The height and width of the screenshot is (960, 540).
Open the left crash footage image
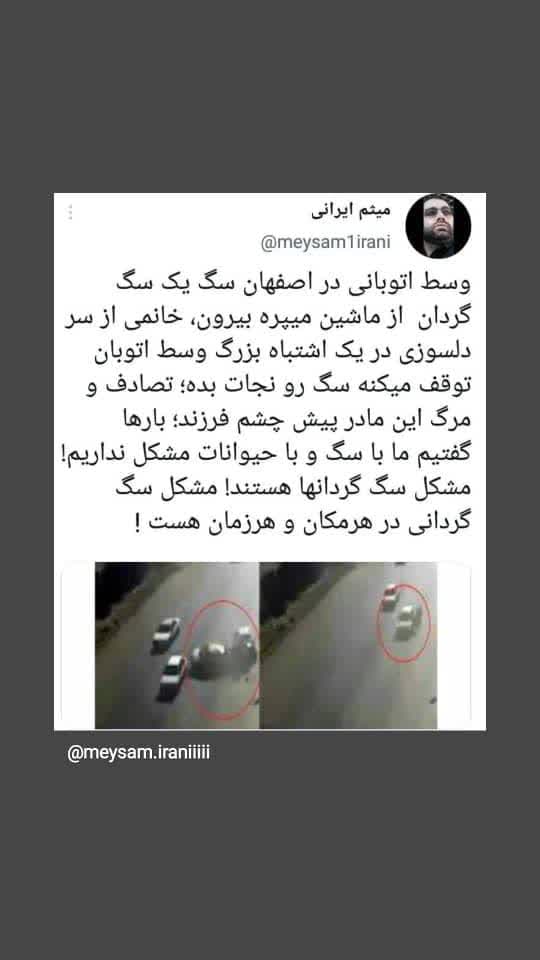tap(177, 645)
